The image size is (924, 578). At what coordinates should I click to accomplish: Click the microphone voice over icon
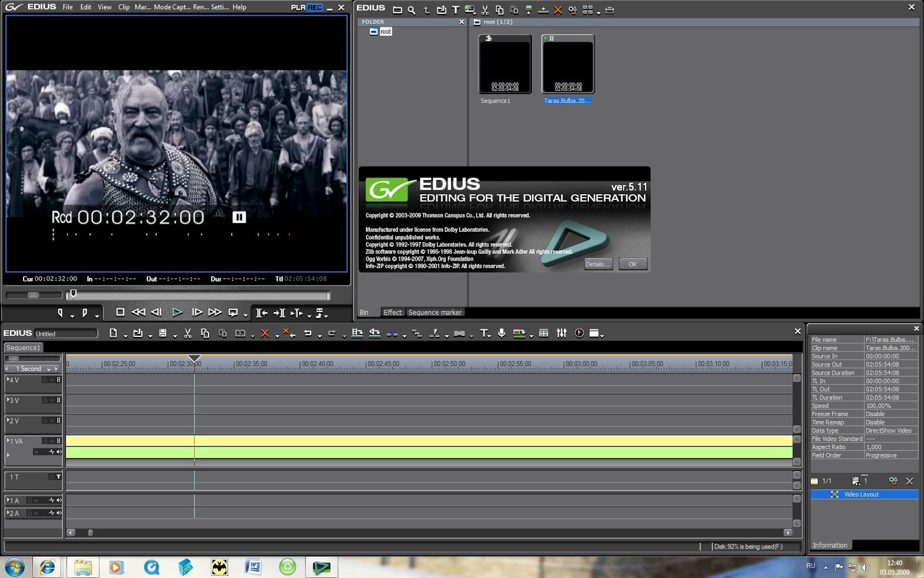tap(501, 333)
